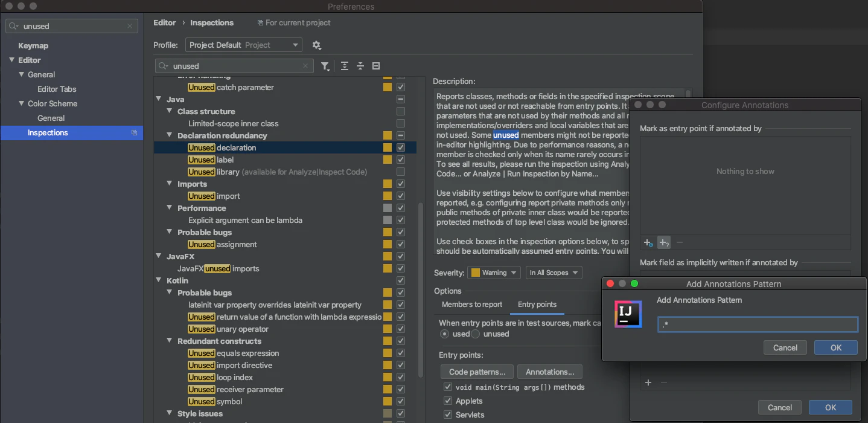Collapse the Editor node in sidebar
The width and height of the screenshot is (868, 423).
coord(11,60)
